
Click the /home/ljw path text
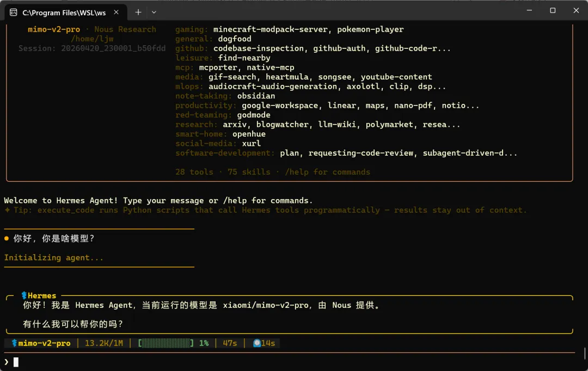click(92, 39)
